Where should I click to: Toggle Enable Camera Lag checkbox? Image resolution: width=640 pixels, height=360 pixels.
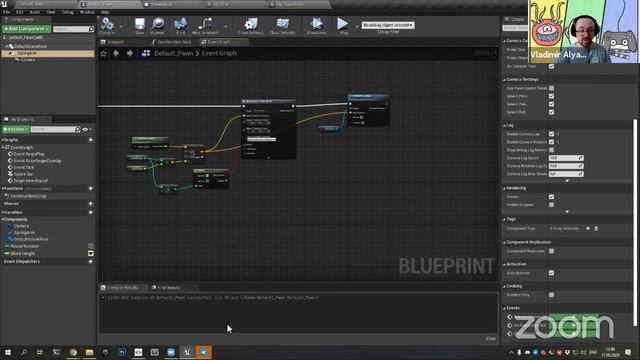(551, 134)
